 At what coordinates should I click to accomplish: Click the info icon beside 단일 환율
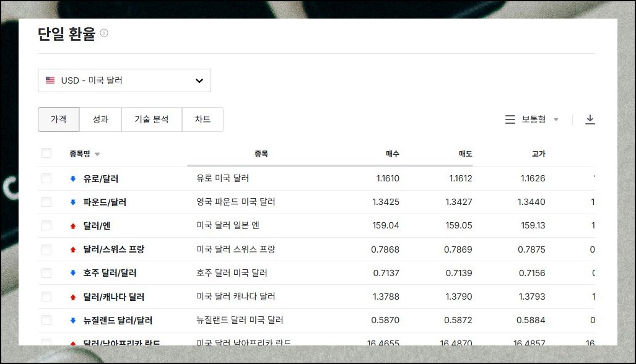coord(104,33)
